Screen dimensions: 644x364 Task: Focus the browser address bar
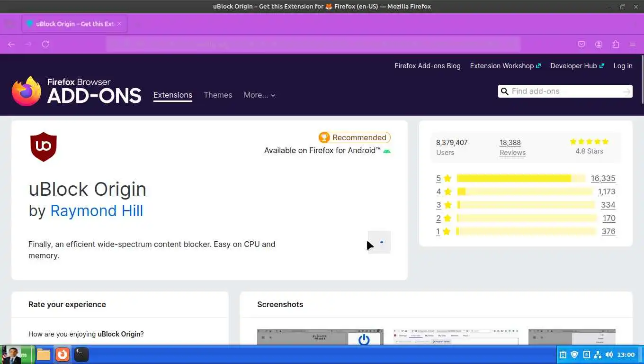click(x=313, y=44)
